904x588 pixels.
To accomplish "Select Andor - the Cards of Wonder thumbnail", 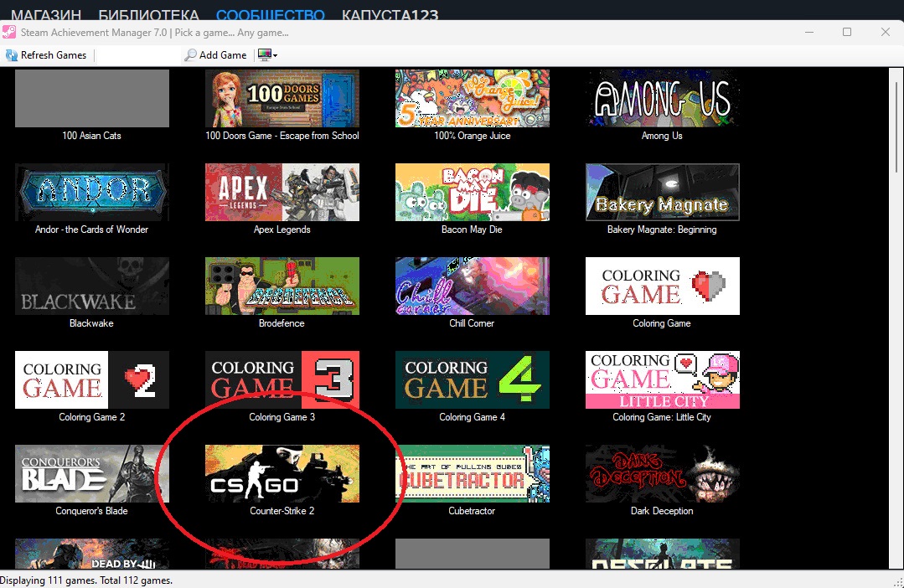I will (x=92, y=193).
